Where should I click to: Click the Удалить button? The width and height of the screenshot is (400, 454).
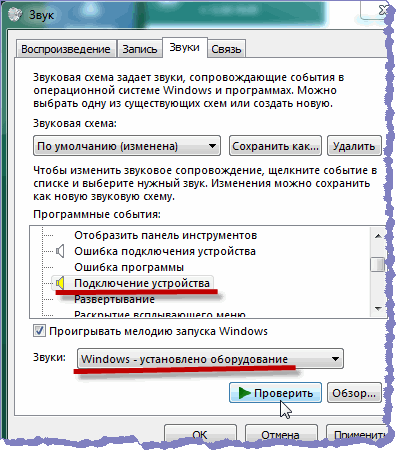point(354,146)
